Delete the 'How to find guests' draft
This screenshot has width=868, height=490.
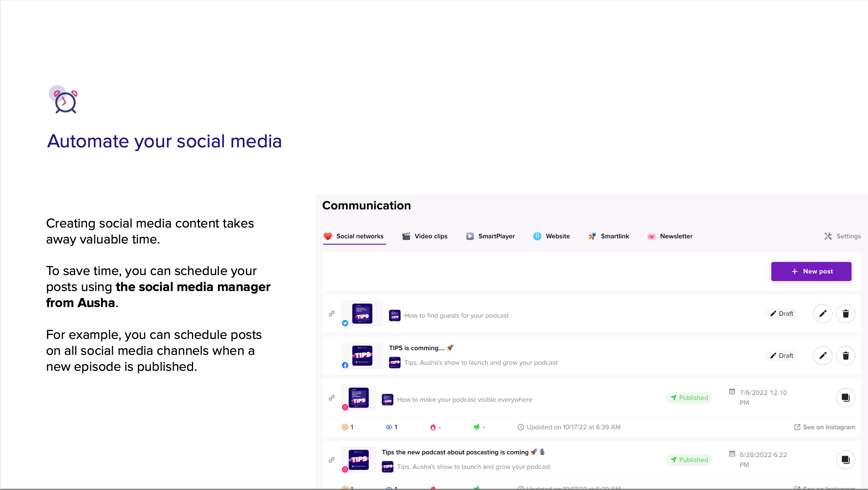[846, 314]
